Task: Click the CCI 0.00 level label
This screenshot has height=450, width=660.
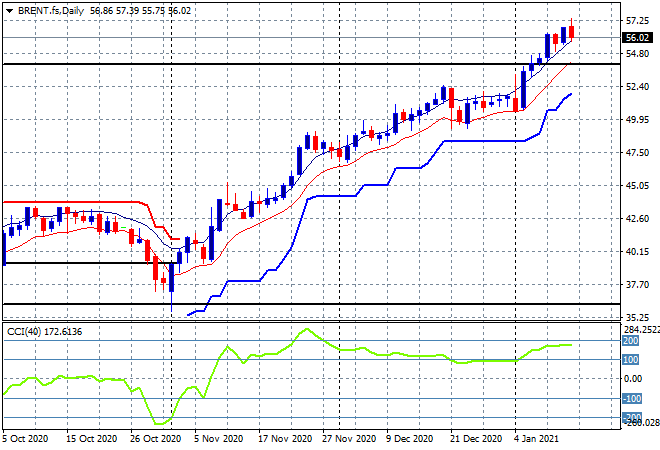Action: point(634,379)
